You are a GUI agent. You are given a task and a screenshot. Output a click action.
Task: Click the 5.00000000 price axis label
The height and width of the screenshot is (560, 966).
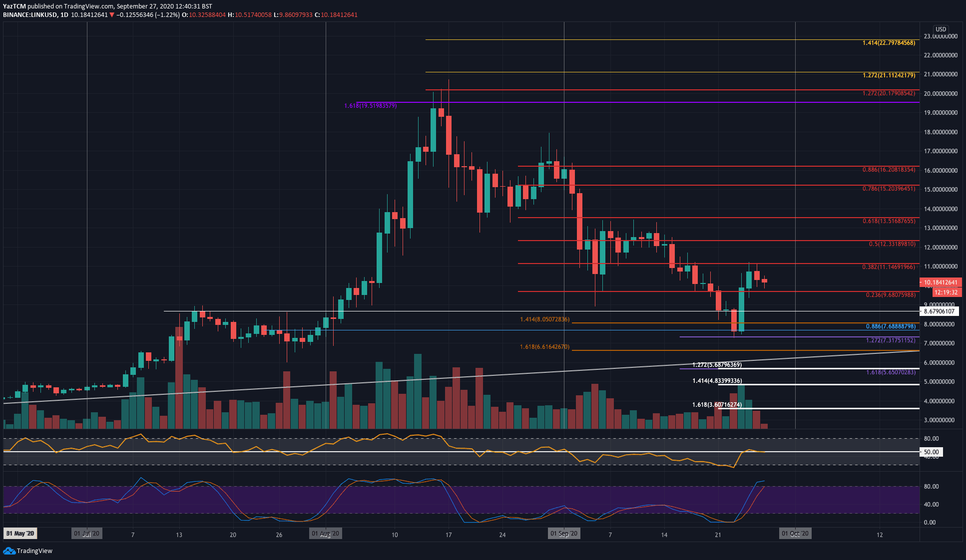[939, 382]
